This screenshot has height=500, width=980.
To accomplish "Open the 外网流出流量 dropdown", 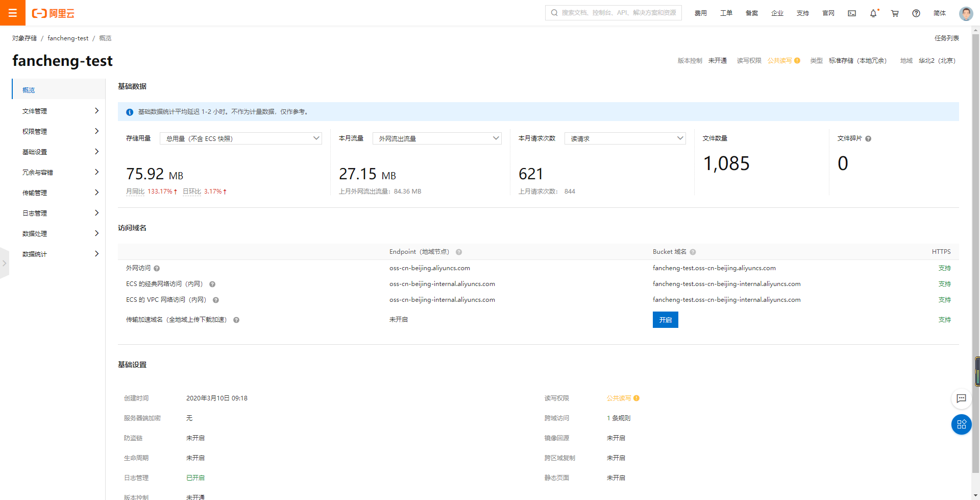I will (437, 138).
